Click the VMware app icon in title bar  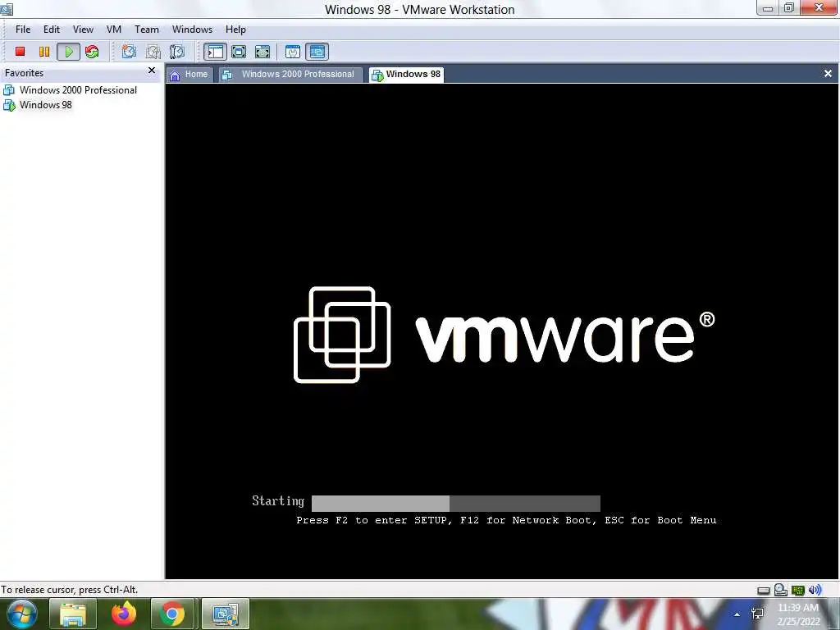point(7,8)
